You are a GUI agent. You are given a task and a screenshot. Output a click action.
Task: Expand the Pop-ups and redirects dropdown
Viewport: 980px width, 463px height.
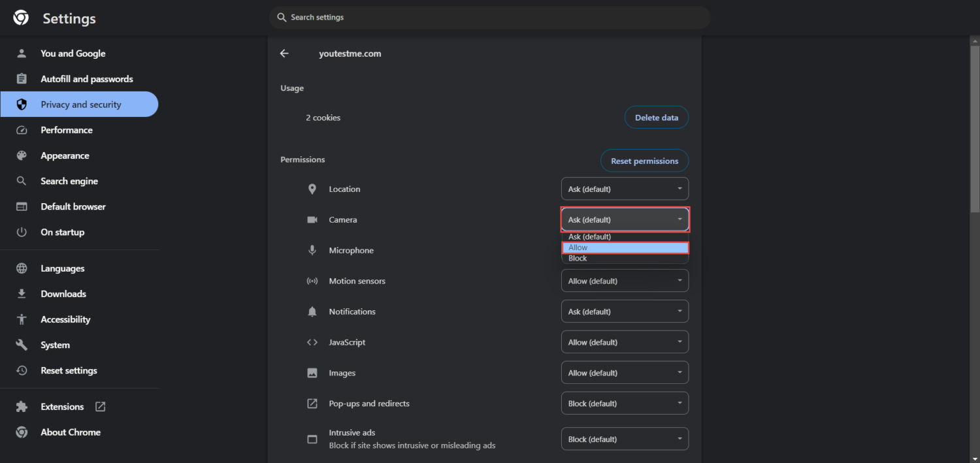pos(625,404)
